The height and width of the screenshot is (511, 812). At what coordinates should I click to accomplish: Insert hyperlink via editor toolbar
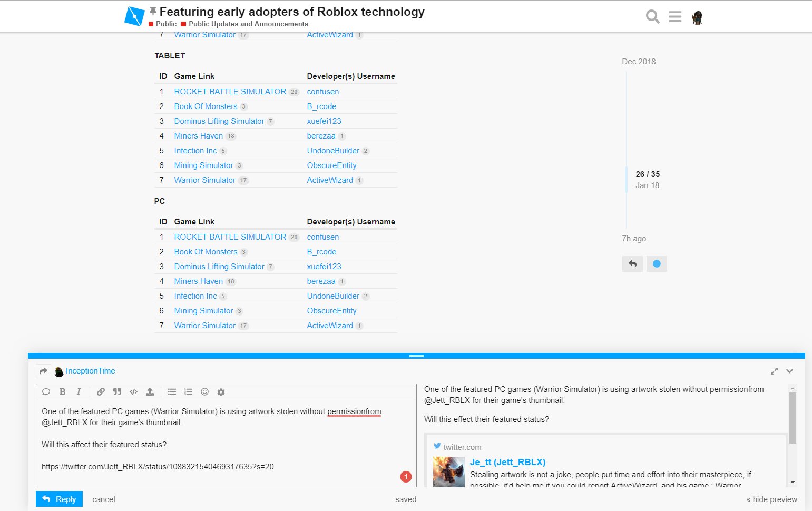click(x=101, y=391)
